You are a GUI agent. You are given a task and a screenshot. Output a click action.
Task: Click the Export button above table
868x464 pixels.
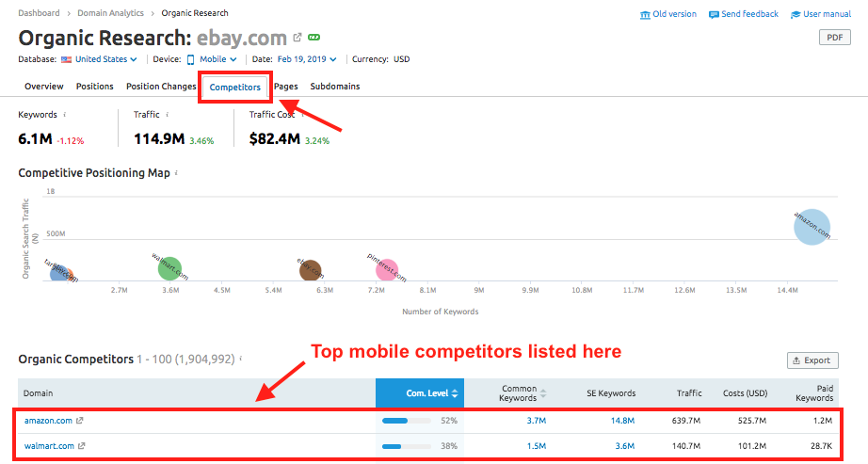pyautogui.click(x=812, y=360)
